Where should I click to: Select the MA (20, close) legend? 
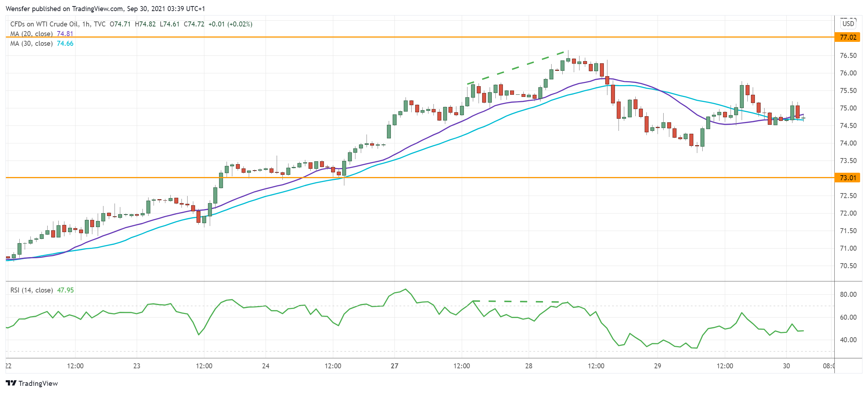(x=31, y=34)
